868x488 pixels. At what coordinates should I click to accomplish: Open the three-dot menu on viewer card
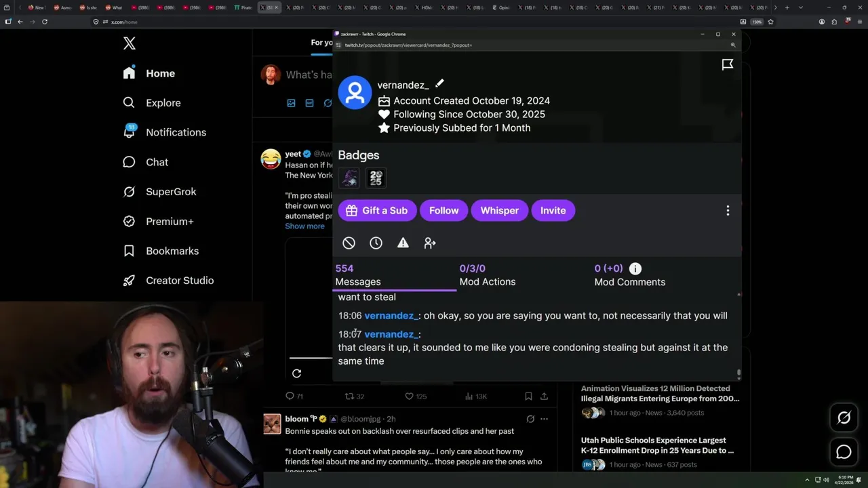pos(728,211)
